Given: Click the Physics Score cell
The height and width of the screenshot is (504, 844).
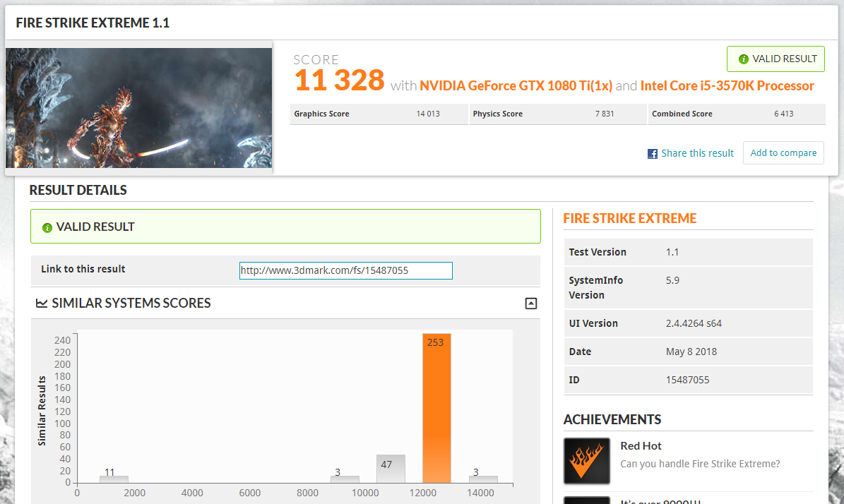Looking at the screenshot, I should 558,114.
